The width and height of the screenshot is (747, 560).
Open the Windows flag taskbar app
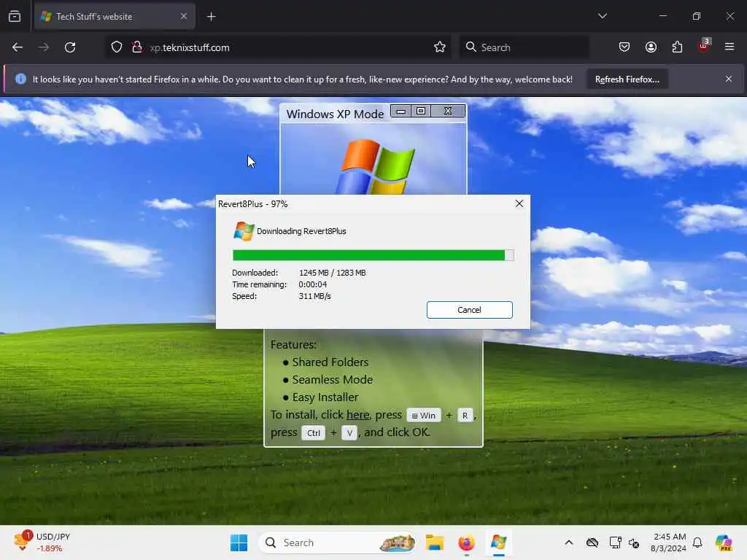pyautogui.click(x=498, y=542)
